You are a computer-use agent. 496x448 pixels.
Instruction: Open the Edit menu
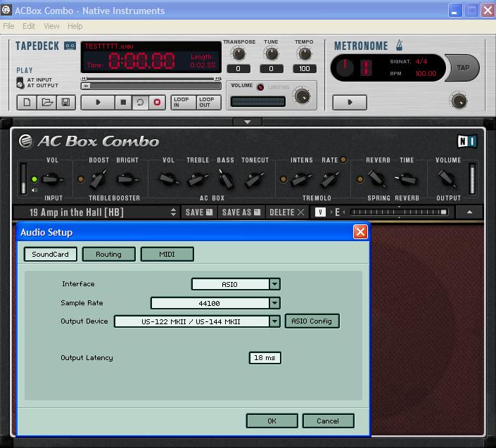coord(29,26)
